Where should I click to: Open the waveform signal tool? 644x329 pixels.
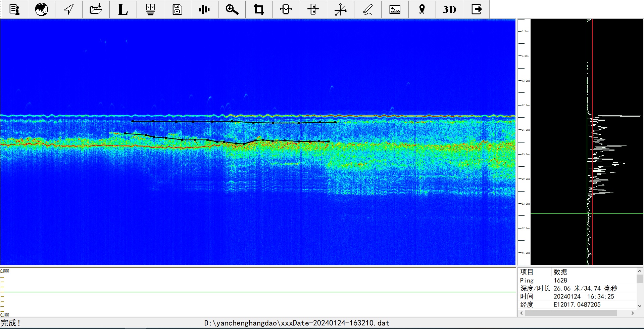tap(204, 9)
